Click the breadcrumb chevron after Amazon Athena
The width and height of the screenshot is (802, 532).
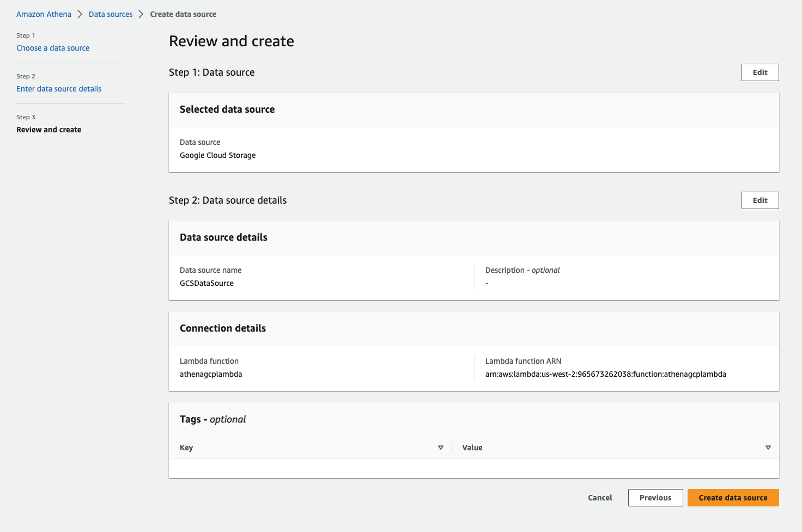(x=80, y=14)
